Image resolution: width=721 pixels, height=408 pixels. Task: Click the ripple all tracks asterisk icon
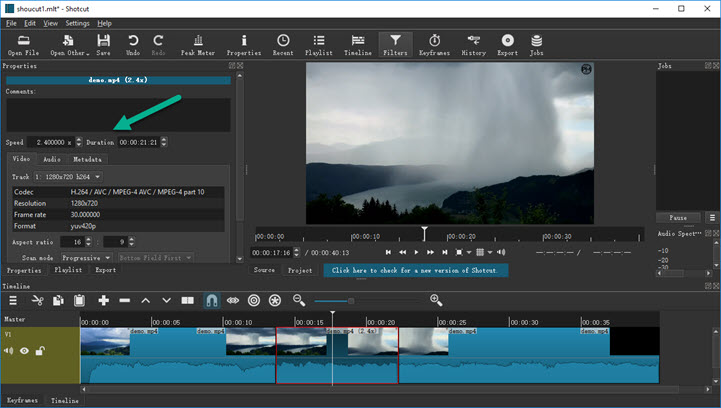tap(275, 300)
